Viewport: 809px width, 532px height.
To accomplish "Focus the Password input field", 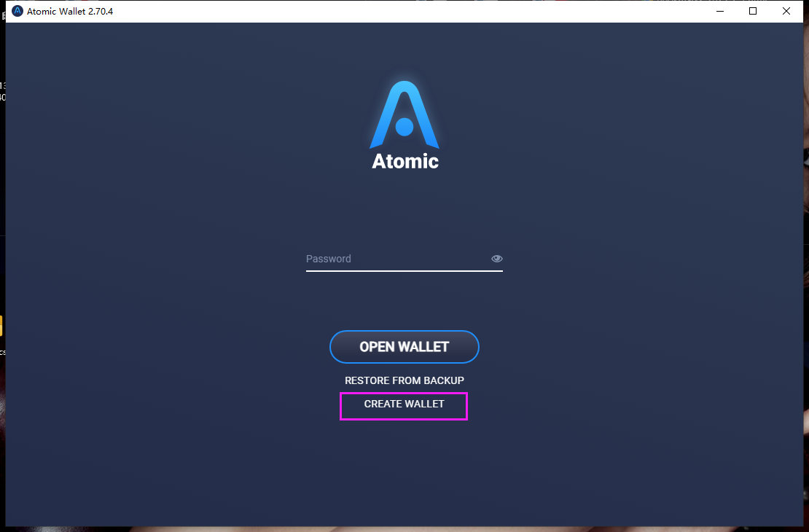I will click(x=404, y=259).
